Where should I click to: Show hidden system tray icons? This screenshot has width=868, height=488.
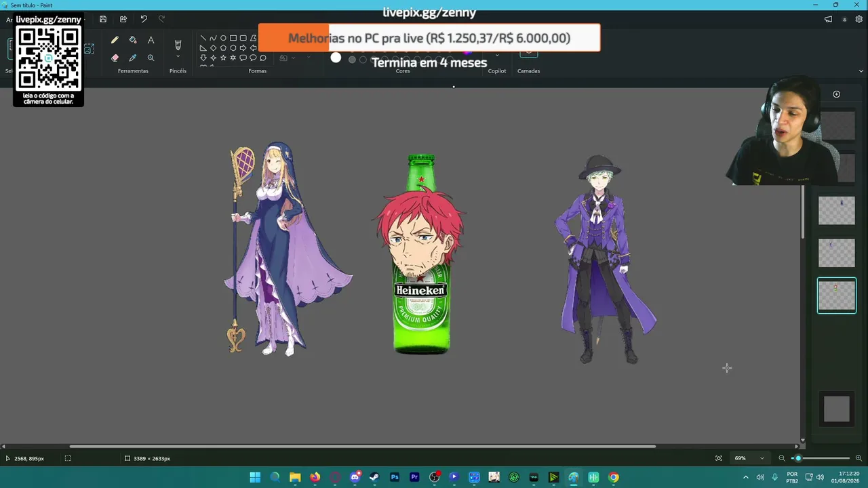[x=745, y=477]
